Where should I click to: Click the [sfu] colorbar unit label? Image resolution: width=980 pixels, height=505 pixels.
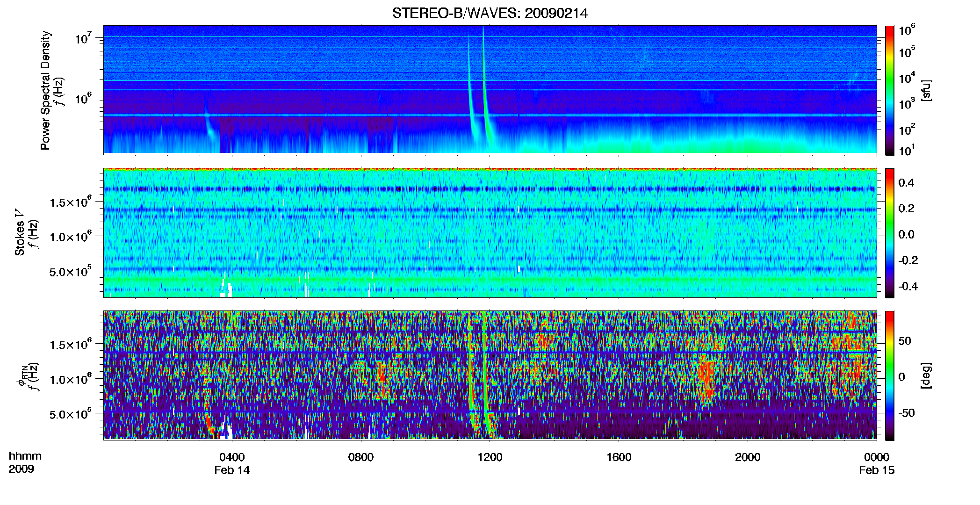[x=926, y=90]
